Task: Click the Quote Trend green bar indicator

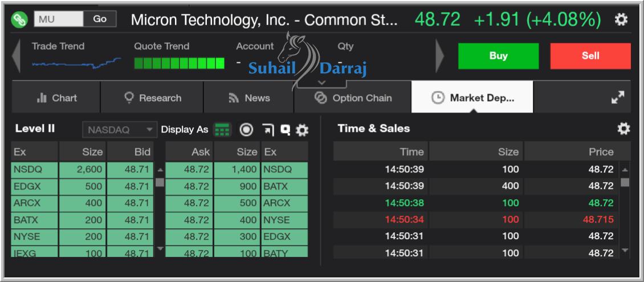Action: coord(179,63)
